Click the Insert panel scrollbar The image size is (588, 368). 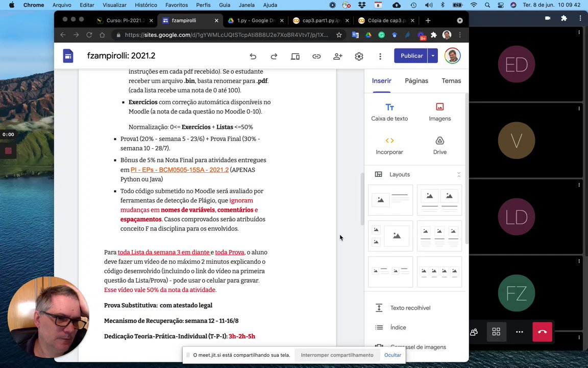pyautogui.click(x=467, y=169)
